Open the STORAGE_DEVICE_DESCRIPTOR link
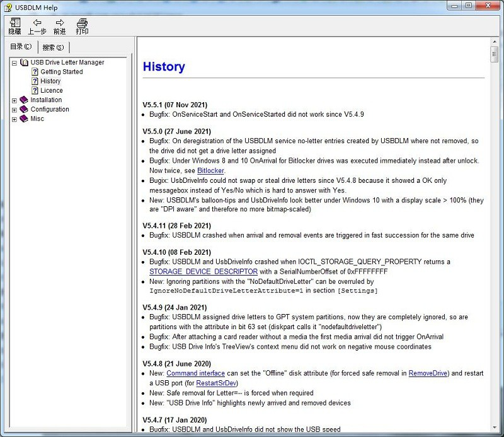 pyautogui.click(x=203, y=272)
